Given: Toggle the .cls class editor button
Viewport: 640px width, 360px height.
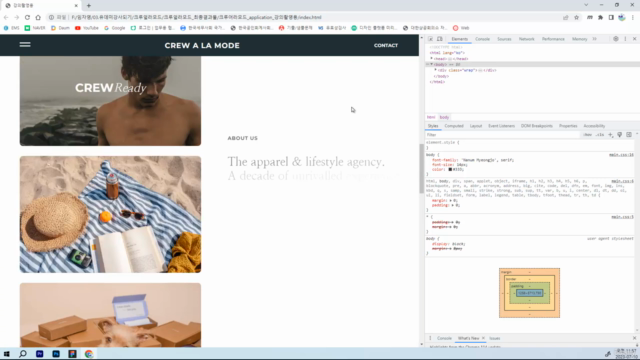Looking at the screenshot, I should click(x=600, y=135).
